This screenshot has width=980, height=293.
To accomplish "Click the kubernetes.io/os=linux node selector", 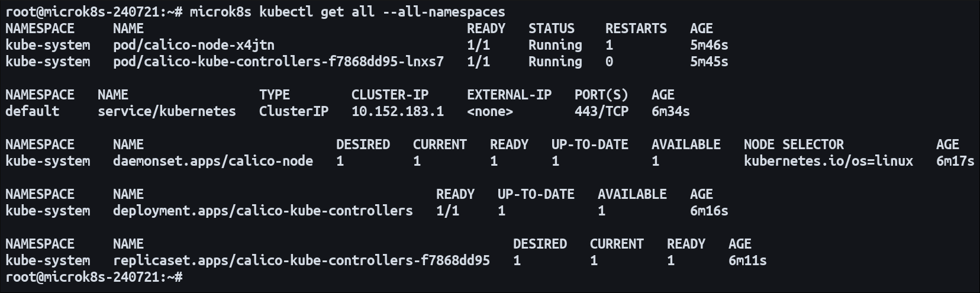I will tap(828, 161).
